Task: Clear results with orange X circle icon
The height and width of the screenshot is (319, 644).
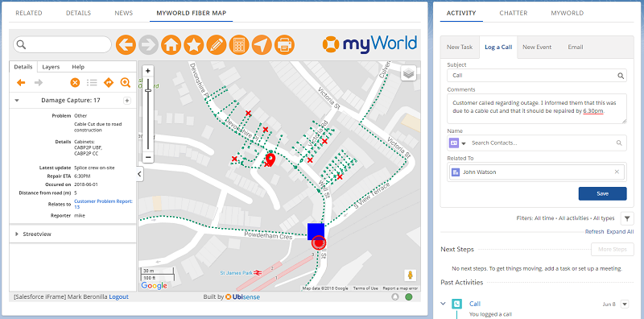Action: 75,83
